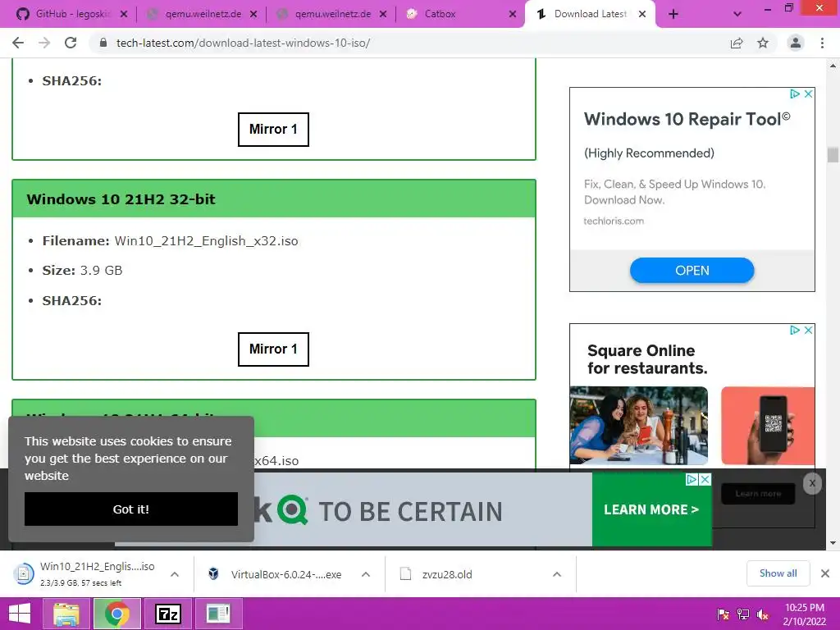The height and width of the screenshot is (630, 840).
Task: Click the phone QR code ad image
Action: point(768,426)
